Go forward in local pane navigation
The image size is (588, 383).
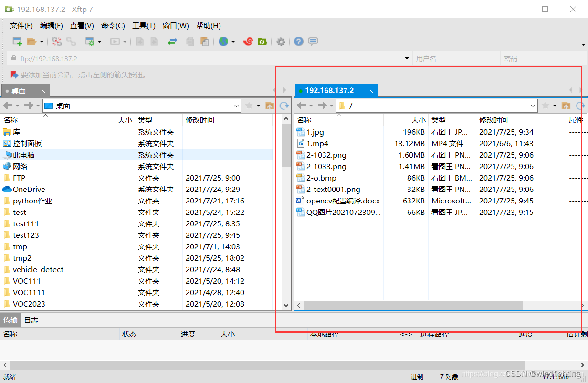coord(29,106)
